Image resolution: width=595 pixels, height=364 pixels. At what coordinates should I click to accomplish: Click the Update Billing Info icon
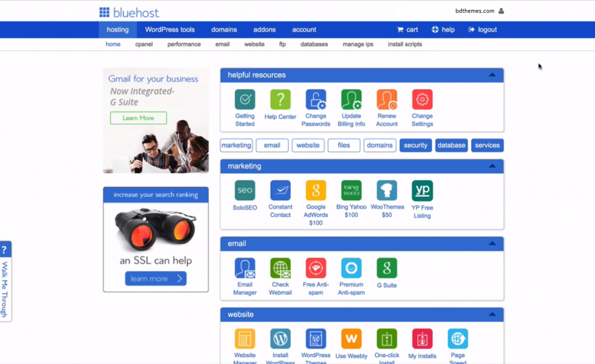tap(351, 100)
